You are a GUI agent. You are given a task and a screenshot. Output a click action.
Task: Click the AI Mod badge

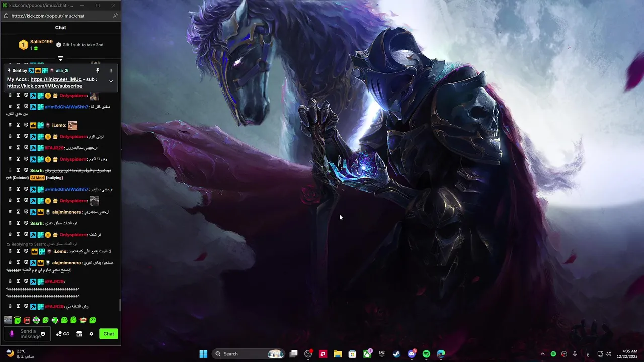tap(37, 178)
